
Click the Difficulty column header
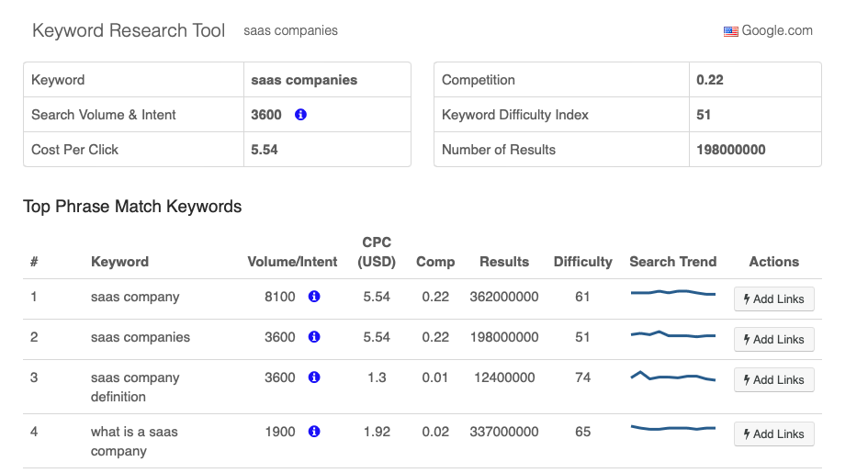click(x=582, y=262)
